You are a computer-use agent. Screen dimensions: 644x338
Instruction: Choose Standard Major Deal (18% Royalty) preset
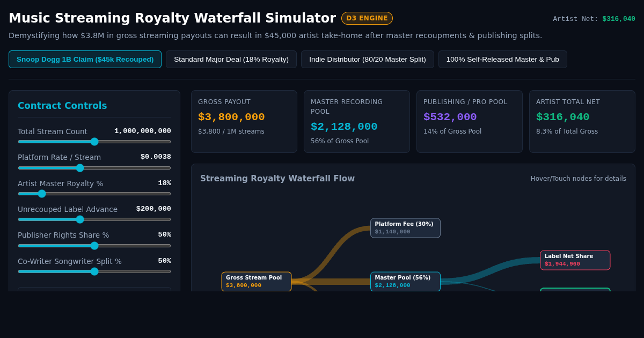coord(231,59)
